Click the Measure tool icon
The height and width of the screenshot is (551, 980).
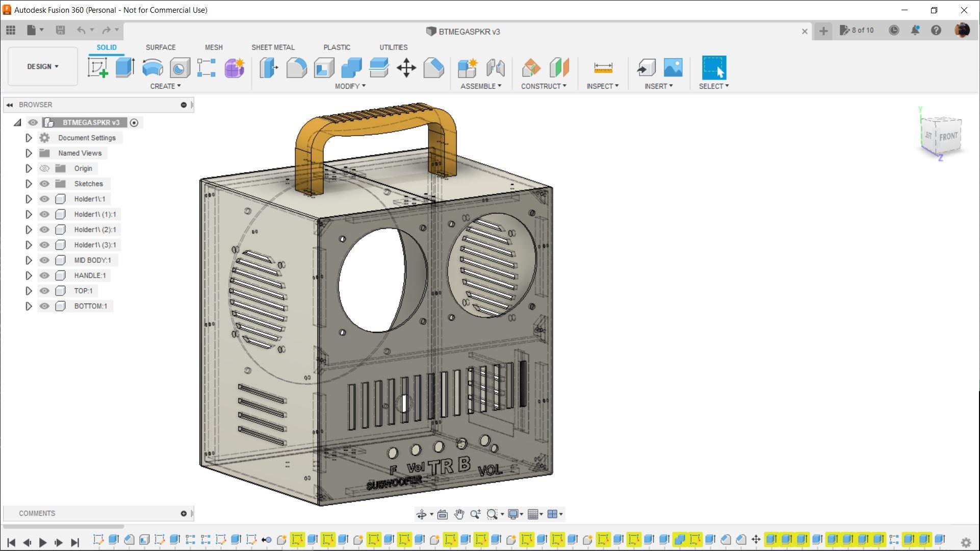(x=603, y=68)
